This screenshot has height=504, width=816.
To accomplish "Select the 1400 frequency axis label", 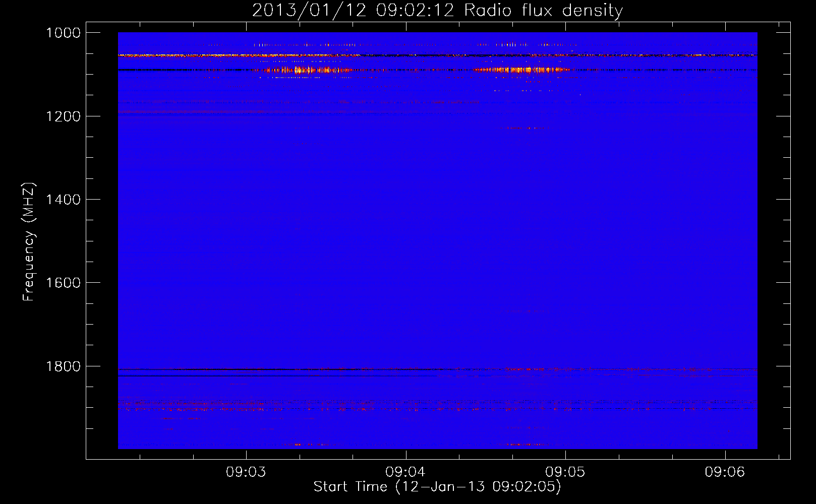I will click(x=63, y=200).
